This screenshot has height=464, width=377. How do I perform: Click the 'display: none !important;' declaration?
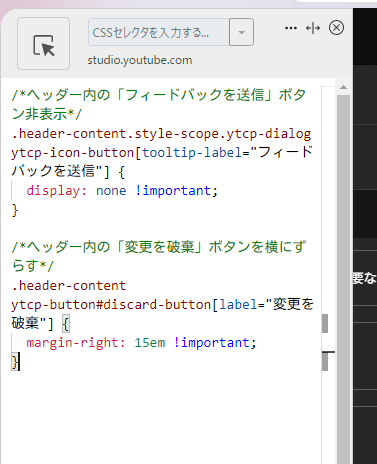(122, 191)
